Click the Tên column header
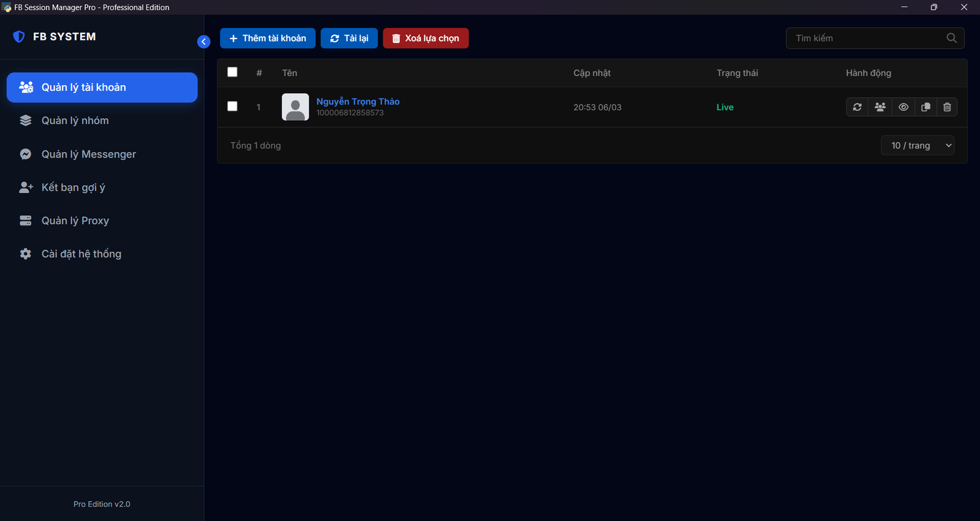Image resolution: width=980 pixels, height=521 pixels. point(290,73)
